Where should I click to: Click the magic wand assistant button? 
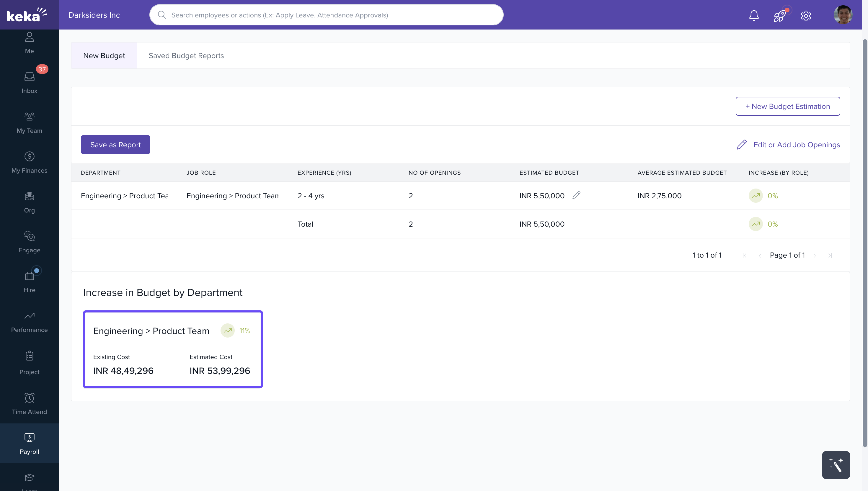836,465
